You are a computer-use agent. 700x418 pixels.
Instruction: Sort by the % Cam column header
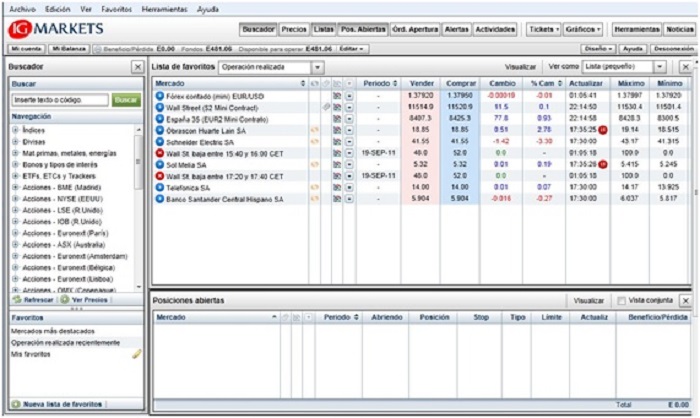coord(544,84)
